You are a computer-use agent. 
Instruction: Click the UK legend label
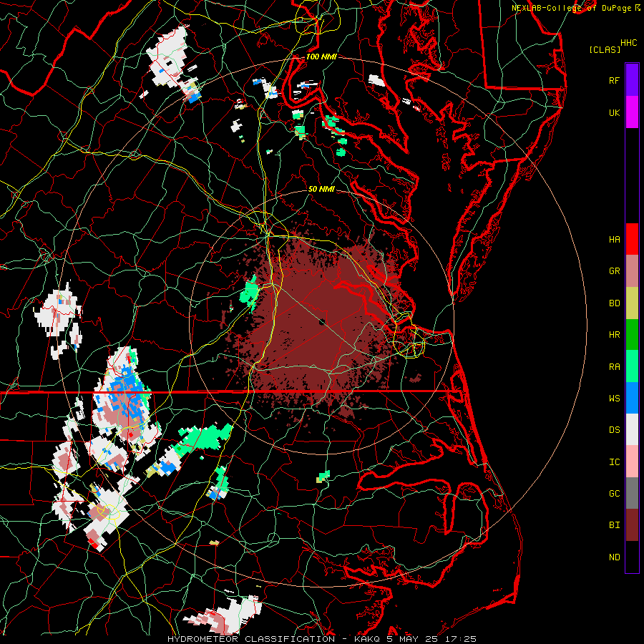point(615,112)
